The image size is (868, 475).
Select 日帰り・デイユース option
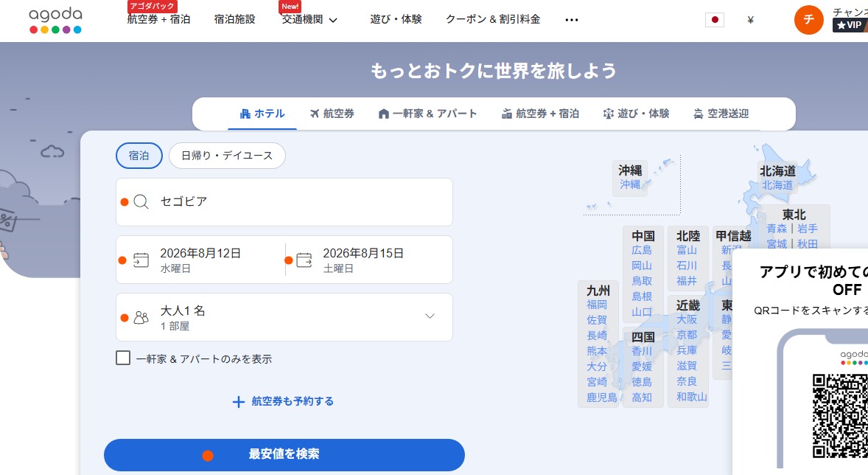(x=227, y=156)
